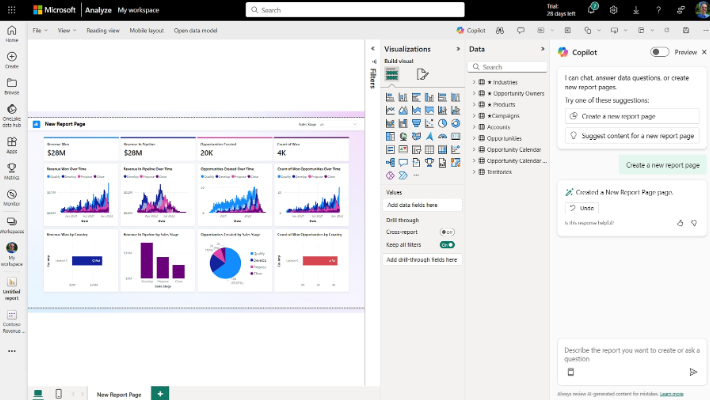Toggle Cross-report drill through switch

point(447,232)
